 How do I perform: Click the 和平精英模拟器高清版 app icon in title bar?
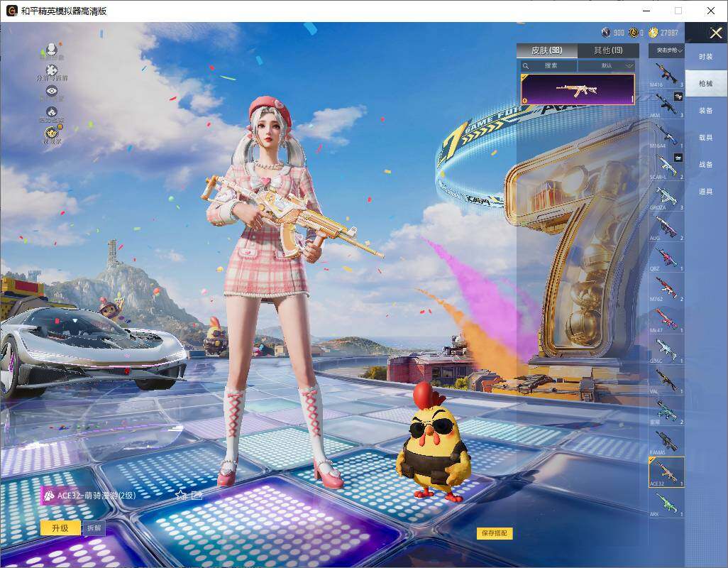pos(11,11)
